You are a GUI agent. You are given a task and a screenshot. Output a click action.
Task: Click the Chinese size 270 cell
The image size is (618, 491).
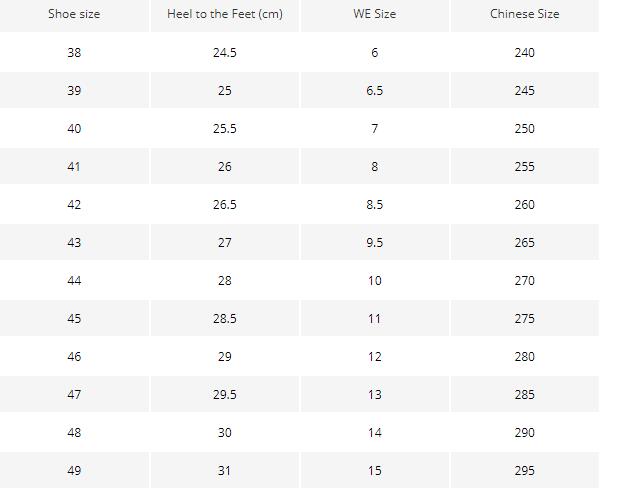[524, 280]
